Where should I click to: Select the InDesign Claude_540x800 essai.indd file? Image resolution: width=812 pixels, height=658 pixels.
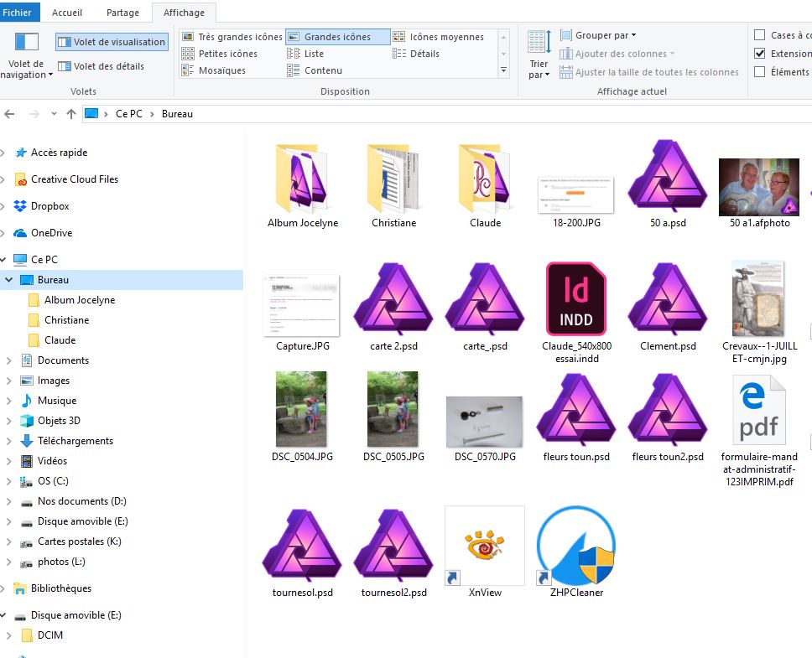point(575,298)
